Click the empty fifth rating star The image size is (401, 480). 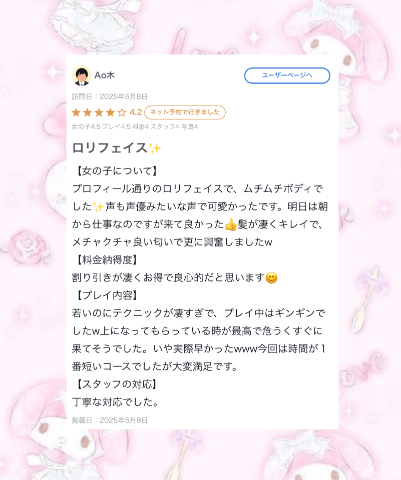122,112
